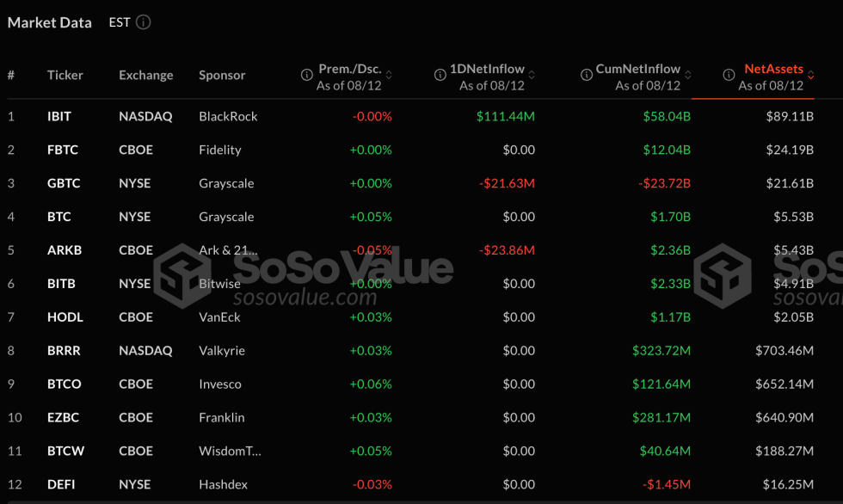Open the HODL ticker details

tap(65, 317)
